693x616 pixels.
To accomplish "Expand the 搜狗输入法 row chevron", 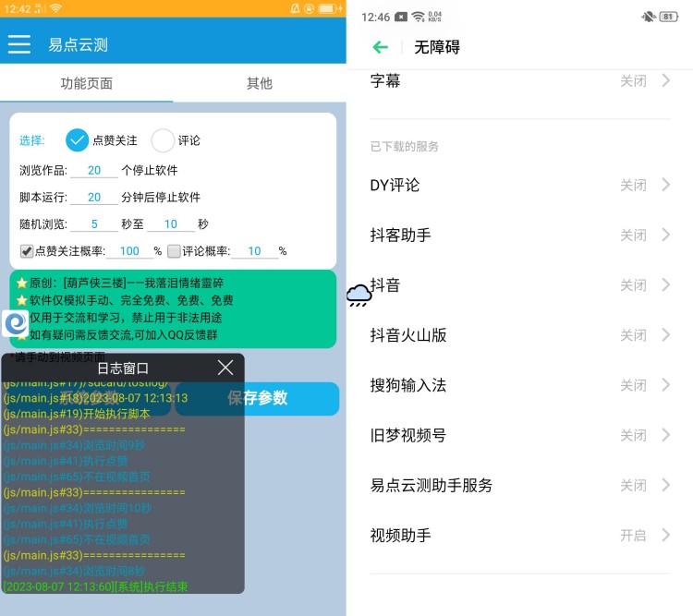I will pyautogui.click(x=666, y=385).
